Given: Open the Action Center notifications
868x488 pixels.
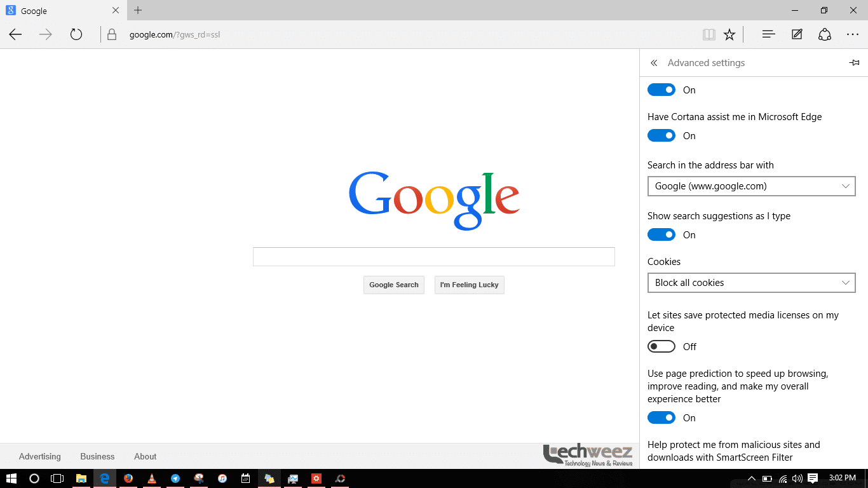Looking at the screenshot, I should coord(813,478).
